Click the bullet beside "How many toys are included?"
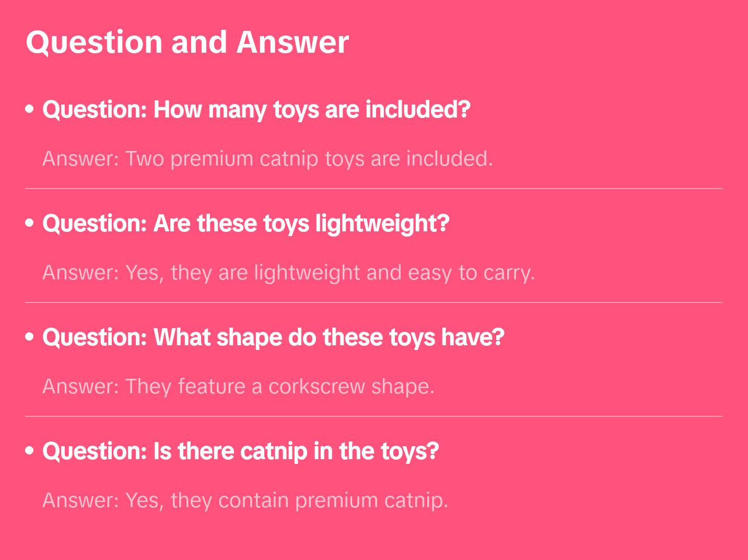Viewport: 748px width, 560px height. 30,109
